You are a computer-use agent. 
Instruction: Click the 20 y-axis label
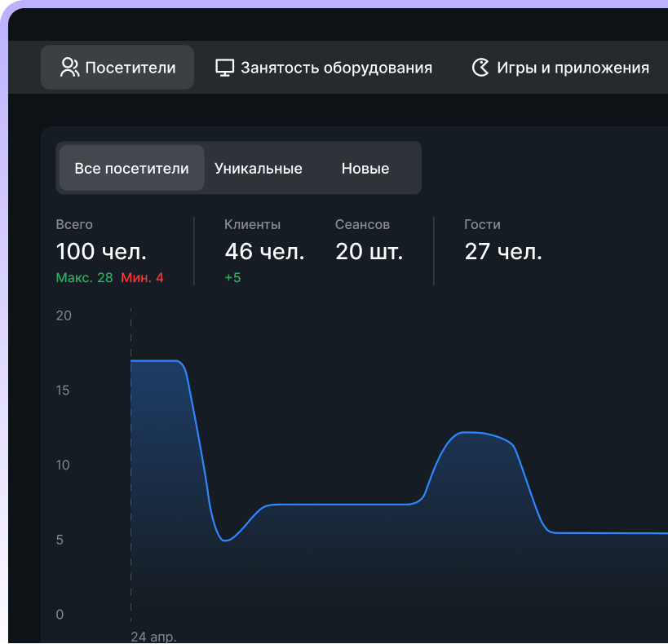coord(64,315)
